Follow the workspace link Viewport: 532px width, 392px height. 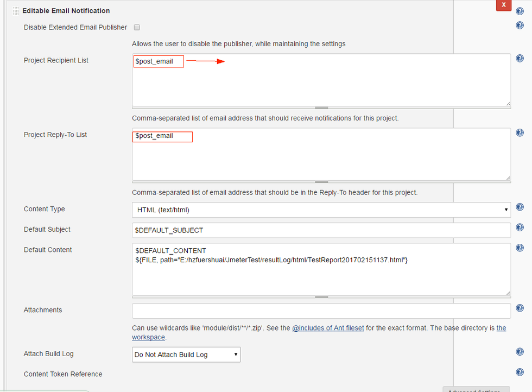pyautogui.click(x=148, y=337)
